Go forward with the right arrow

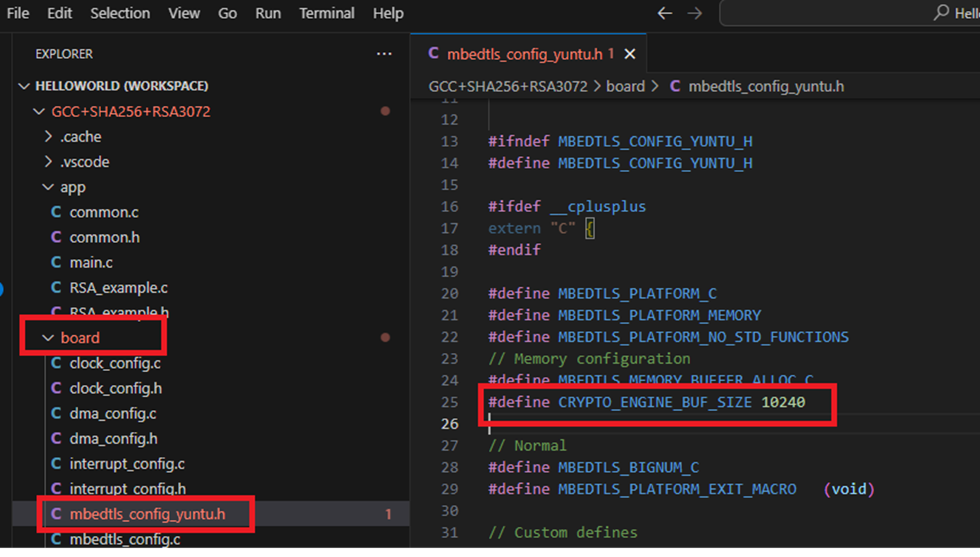pyautogui.click(x=695, y=13)
